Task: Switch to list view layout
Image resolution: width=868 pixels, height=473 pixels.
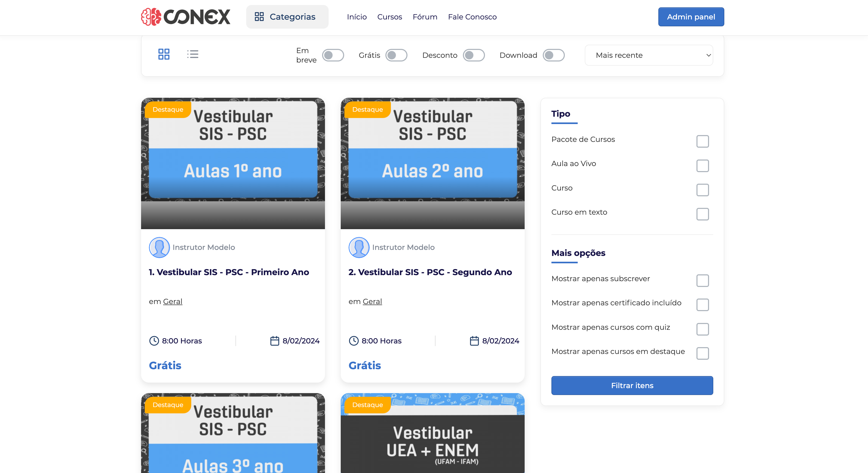Action: tap(193, 54)
